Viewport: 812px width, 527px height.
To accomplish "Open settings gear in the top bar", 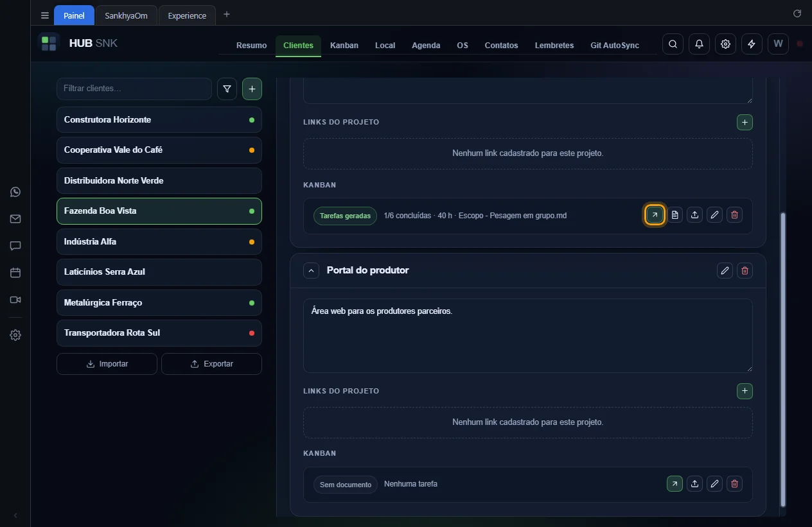I will (x=725, y=44).
